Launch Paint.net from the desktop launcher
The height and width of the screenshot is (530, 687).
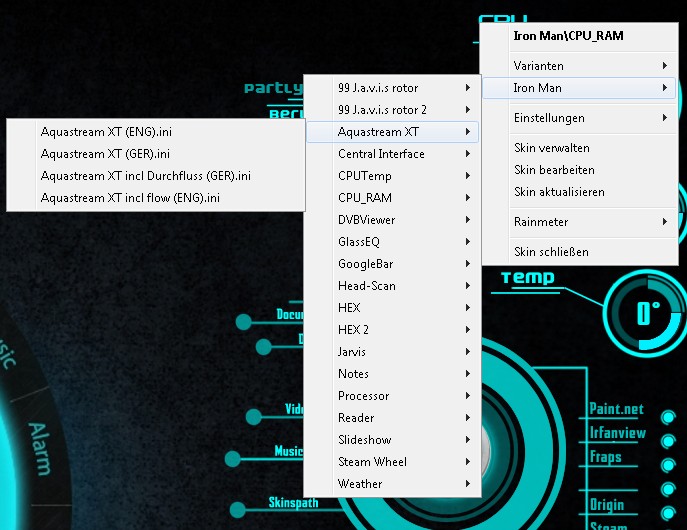tap(616, 409)
